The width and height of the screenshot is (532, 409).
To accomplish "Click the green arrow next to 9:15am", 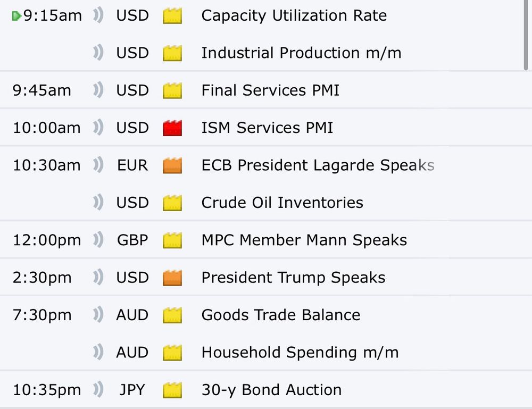I will (x=16, y=16).
